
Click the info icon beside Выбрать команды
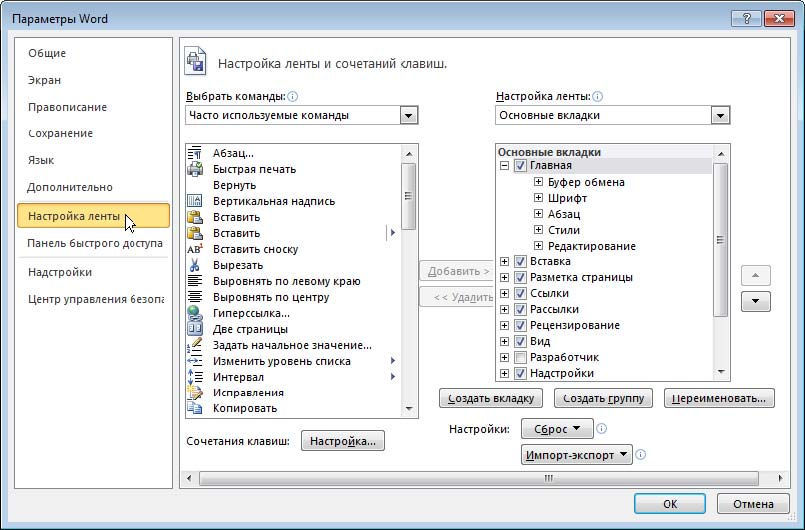(293, 96)
